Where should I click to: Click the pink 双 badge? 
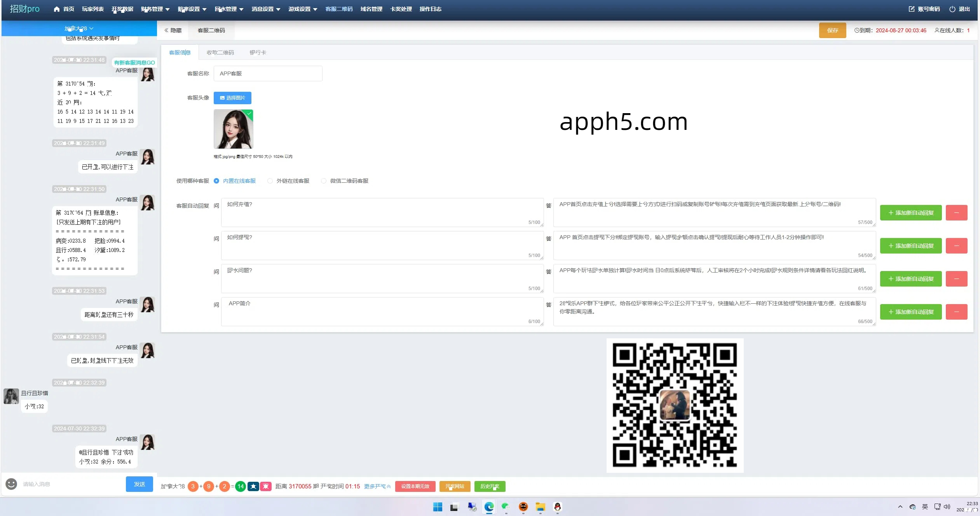tap(266, 486)
